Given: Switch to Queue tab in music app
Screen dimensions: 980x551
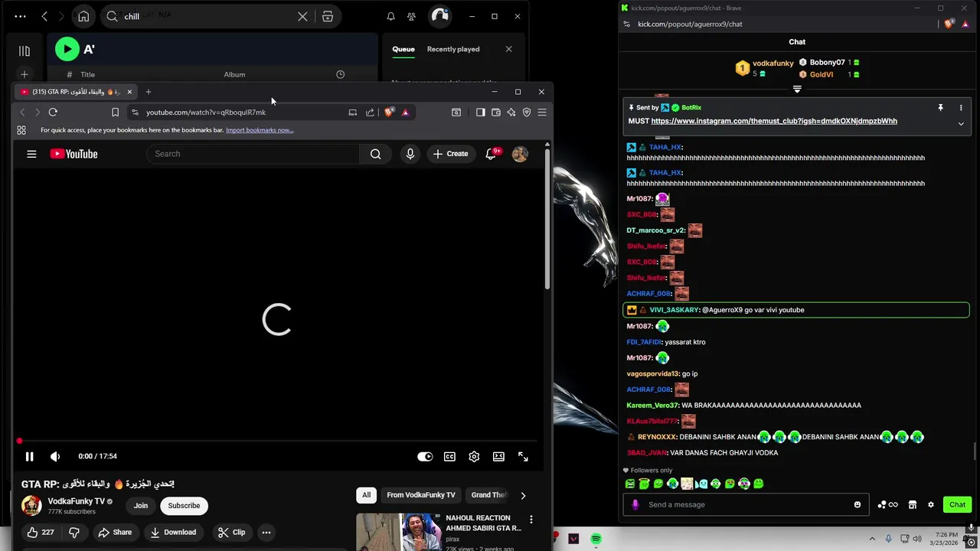Looking at the screenshot, I should [x=403, y=49].
